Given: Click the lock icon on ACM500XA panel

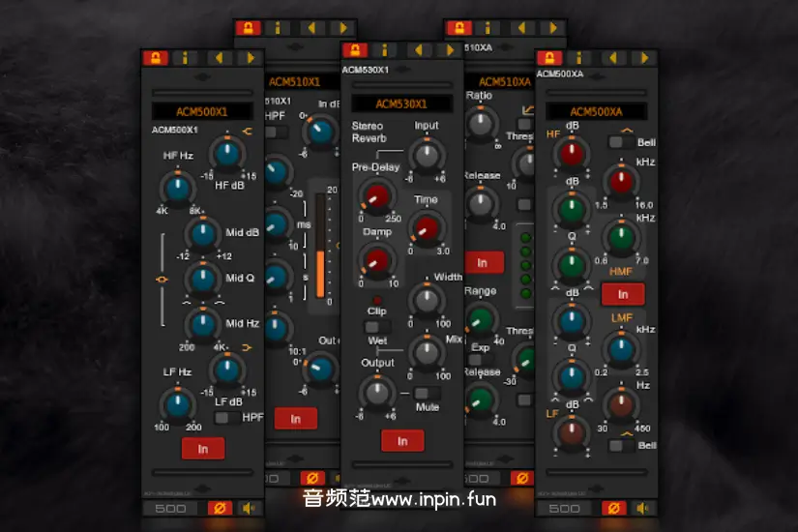Looking at the screenshot, I should coord(549,58).
